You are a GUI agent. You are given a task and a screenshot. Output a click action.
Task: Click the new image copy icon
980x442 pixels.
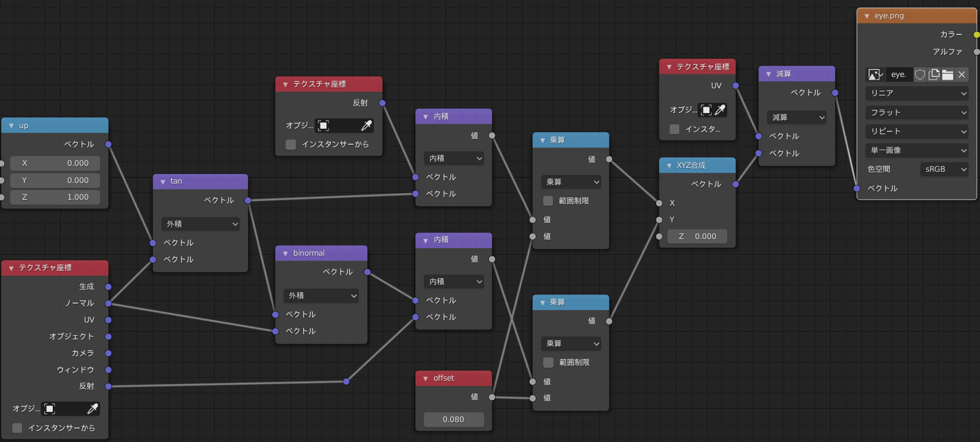pyautogui.click(x=934, y=75)
